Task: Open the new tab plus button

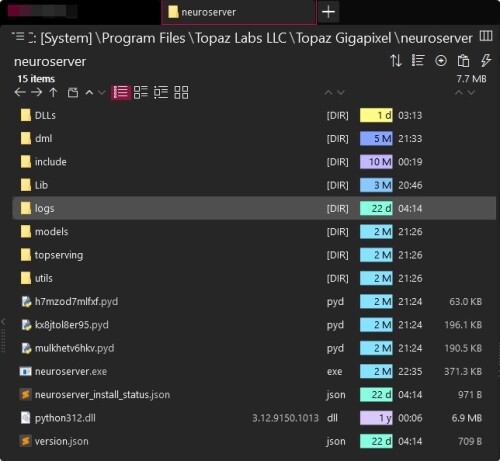Action: point(328,12)
